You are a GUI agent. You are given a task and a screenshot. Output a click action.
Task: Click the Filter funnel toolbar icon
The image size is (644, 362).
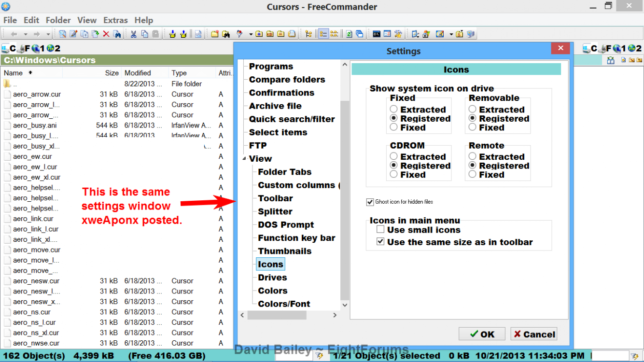pos(239,34)
